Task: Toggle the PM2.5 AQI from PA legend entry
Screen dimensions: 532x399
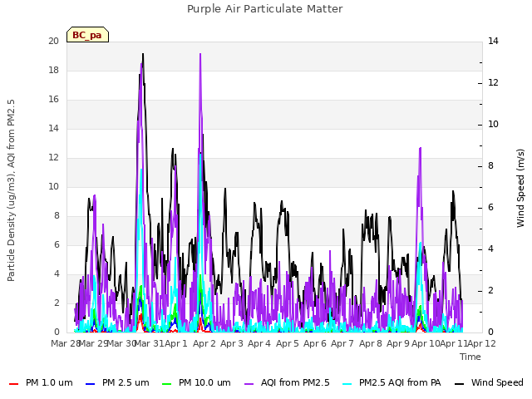Action: click(x=392, y=382)
